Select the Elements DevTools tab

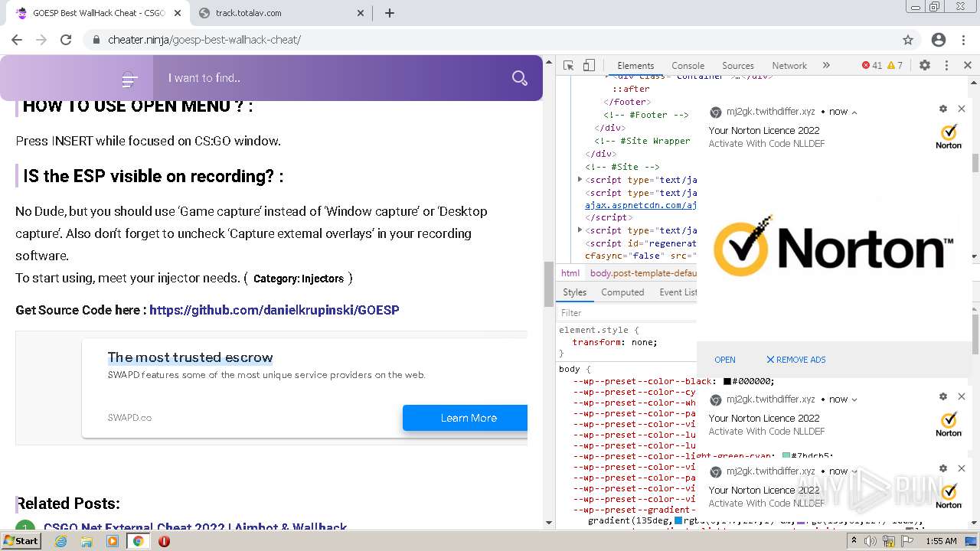(x=635, y=66)
